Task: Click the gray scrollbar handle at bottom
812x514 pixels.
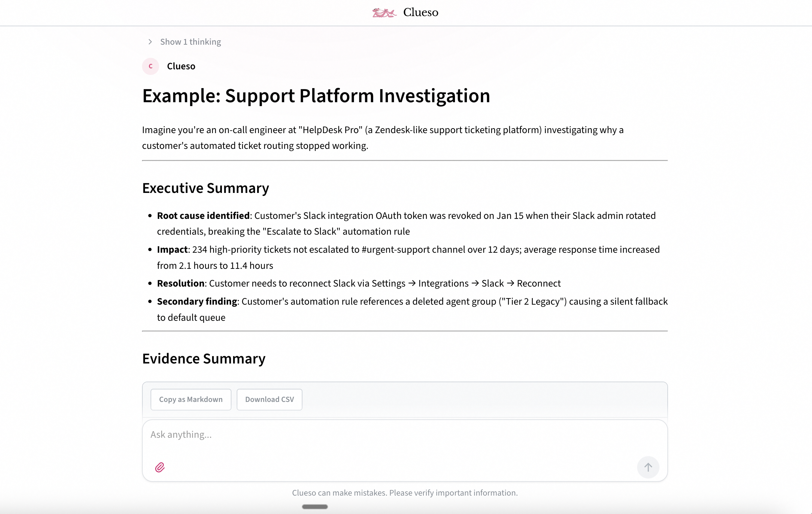Action: tap(315, 506)
